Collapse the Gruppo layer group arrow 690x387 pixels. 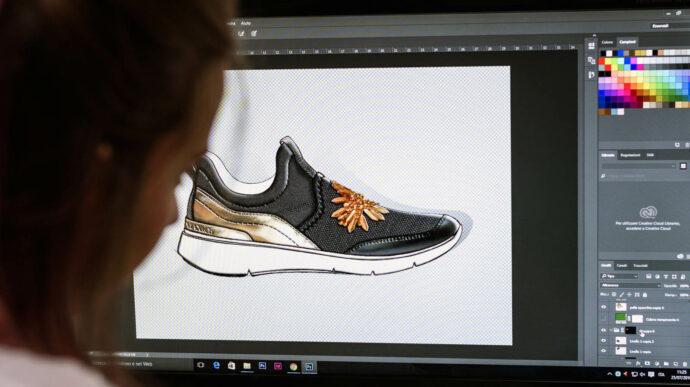click(611, 330)
